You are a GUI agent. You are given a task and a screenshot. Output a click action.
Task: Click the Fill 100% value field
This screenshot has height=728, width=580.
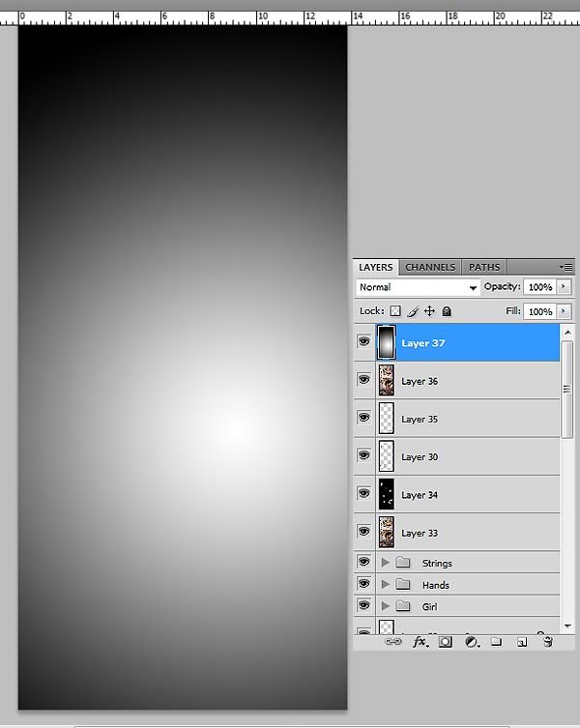click(x=539, y=311)
